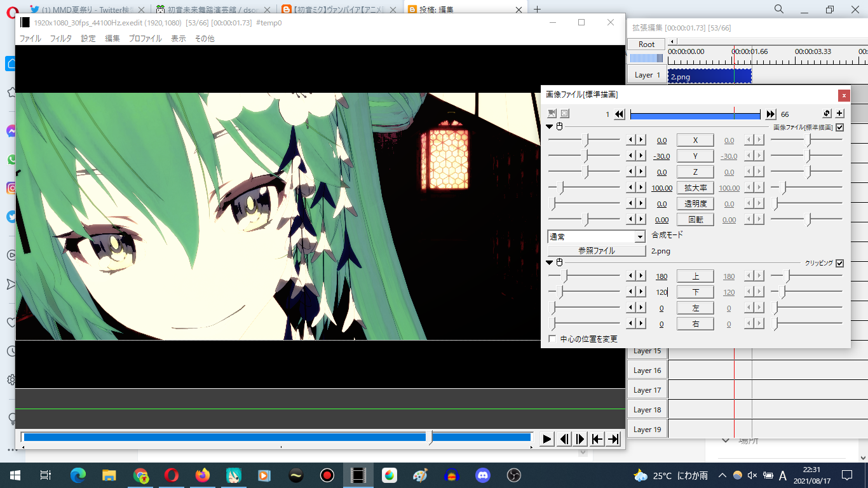Click the left X position slider
Image resolution: width=868 pixels, height=488 pixels.
pos(584,140)
